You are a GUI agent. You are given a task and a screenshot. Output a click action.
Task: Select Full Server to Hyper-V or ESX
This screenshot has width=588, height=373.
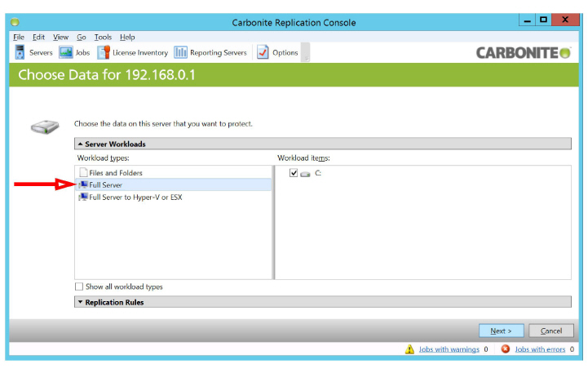(173, 197)
